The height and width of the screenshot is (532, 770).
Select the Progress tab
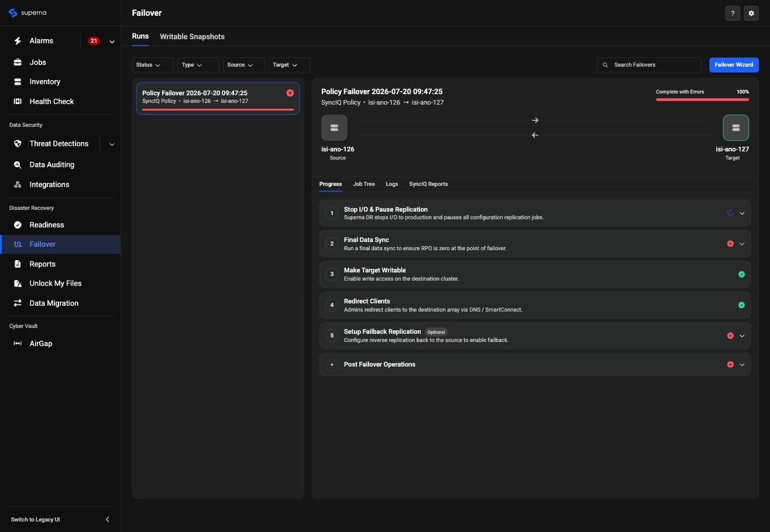tap(331, 184)
